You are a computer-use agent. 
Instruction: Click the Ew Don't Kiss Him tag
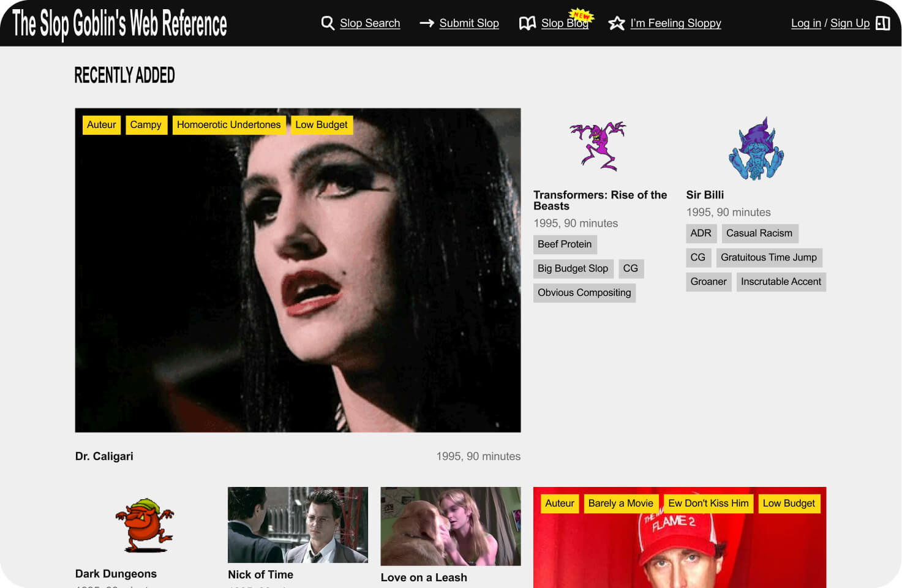(x=708, y=503)
